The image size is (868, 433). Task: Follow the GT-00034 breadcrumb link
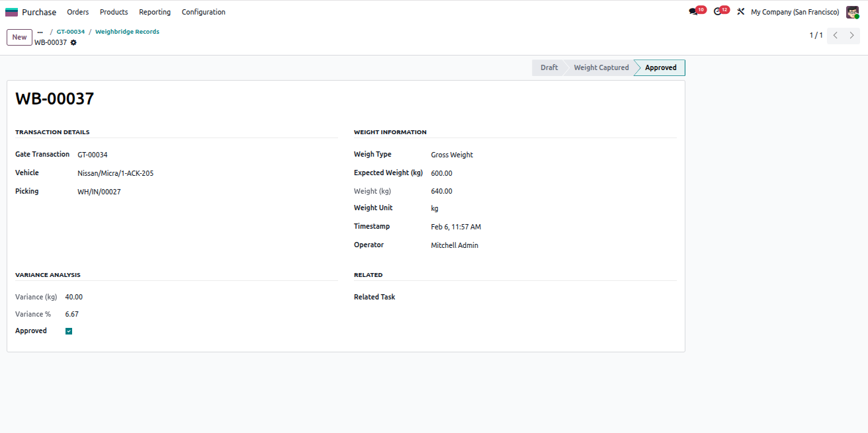click(x=71, y=32)
